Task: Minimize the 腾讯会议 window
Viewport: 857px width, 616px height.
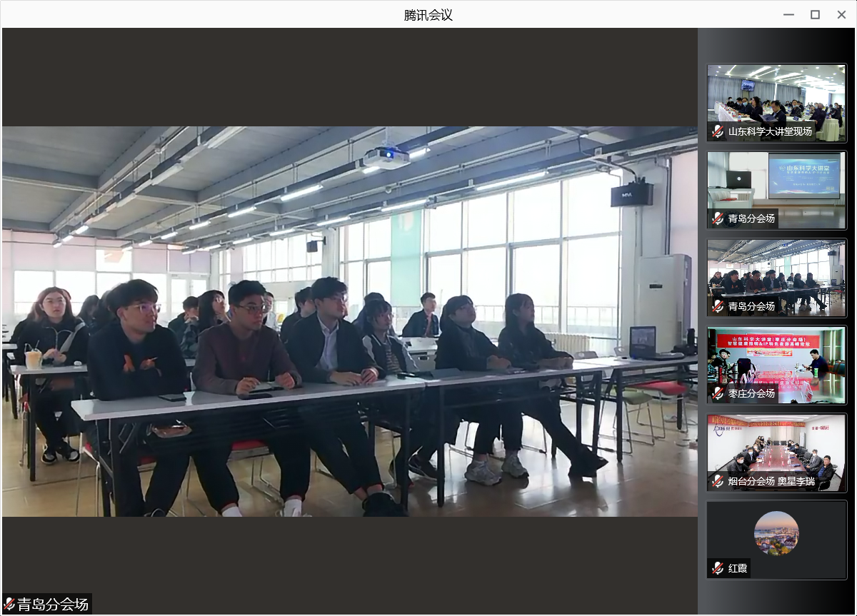Action: (788, 15)
